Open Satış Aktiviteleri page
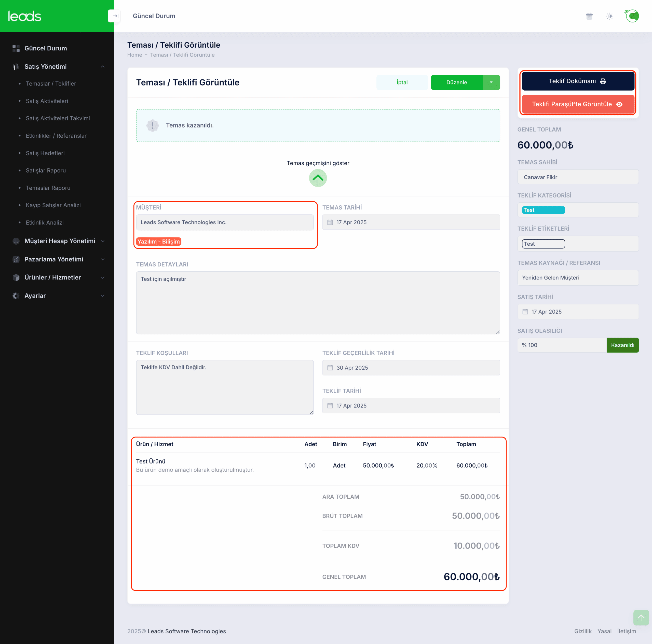This screenshot has height=644, width=652. coord(47,101)
